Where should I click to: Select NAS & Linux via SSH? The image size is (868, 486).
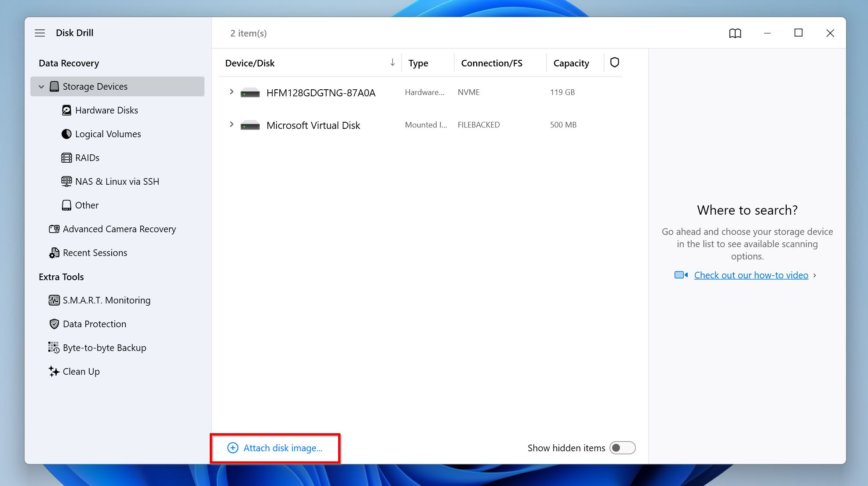point(117,181)
